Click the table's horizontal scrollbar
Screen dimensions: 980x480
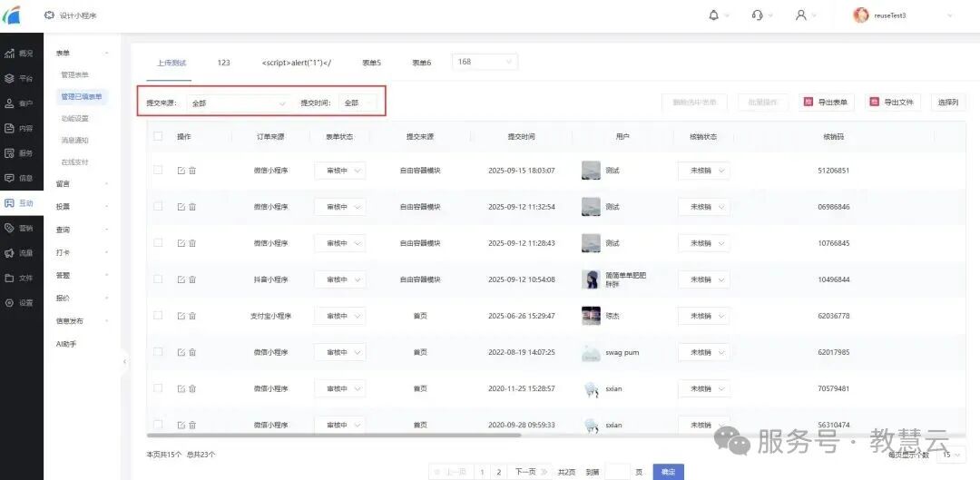[363, 436]
